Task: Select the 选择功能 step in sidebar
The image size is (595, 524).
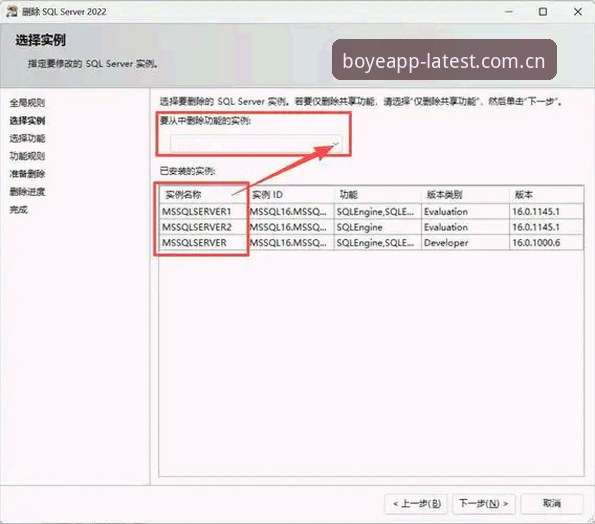Action: pyautogui.click(x=27, y=138)
